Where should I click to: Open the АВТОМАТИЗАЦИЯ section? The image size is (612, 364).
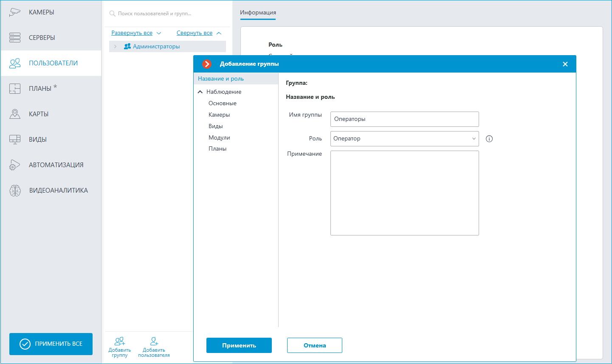point(51,165)
